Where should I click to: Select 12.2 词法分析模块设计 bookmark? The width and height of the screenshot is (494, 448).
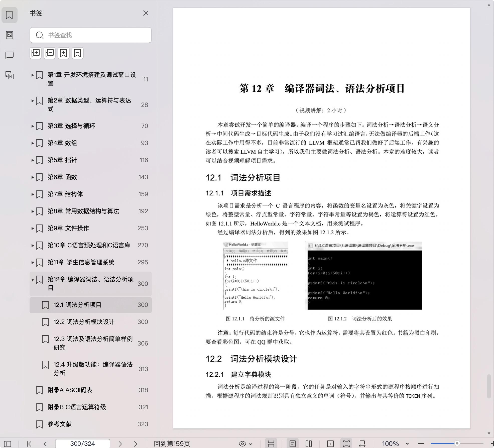[x=90, y=322]
